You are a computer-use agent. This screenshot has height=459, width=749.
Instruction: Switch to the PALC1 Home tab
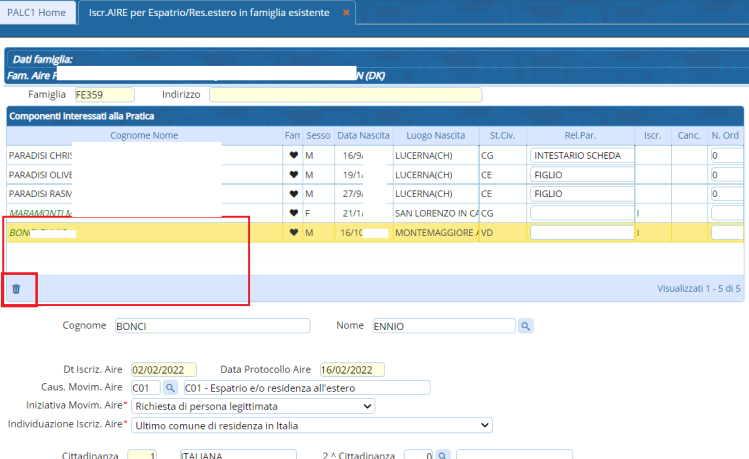tap(37, 13)
